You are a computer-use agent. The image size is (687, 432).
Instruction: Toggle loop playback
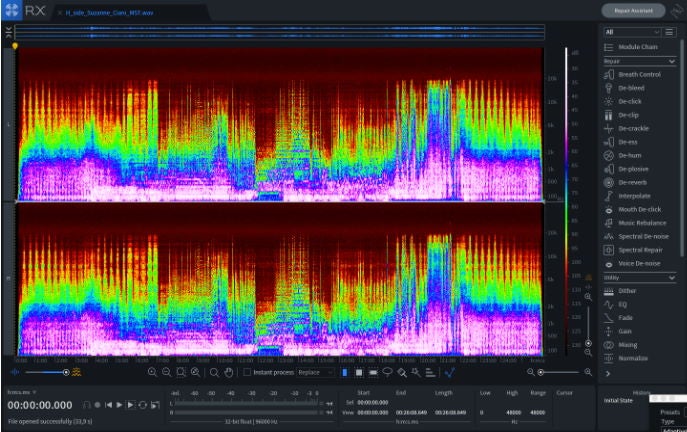(x=143, y=405)
